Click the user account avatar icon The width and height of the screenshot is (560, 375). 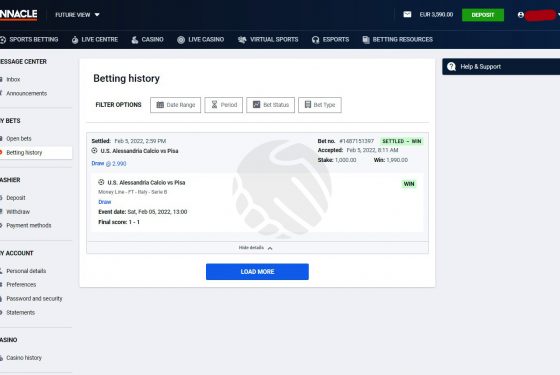[x=521, y=15]
